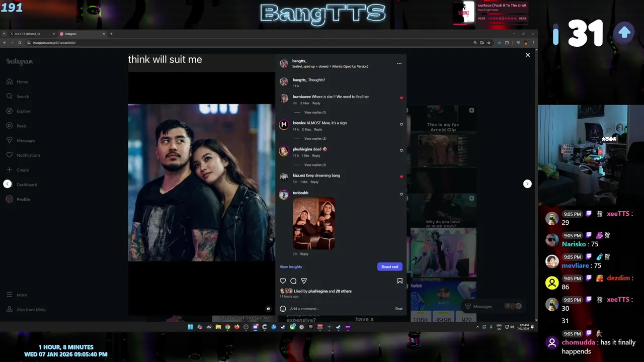Open Notifications in Instagram sidebar
644x362 pixels.
click(x=23, y=155)
